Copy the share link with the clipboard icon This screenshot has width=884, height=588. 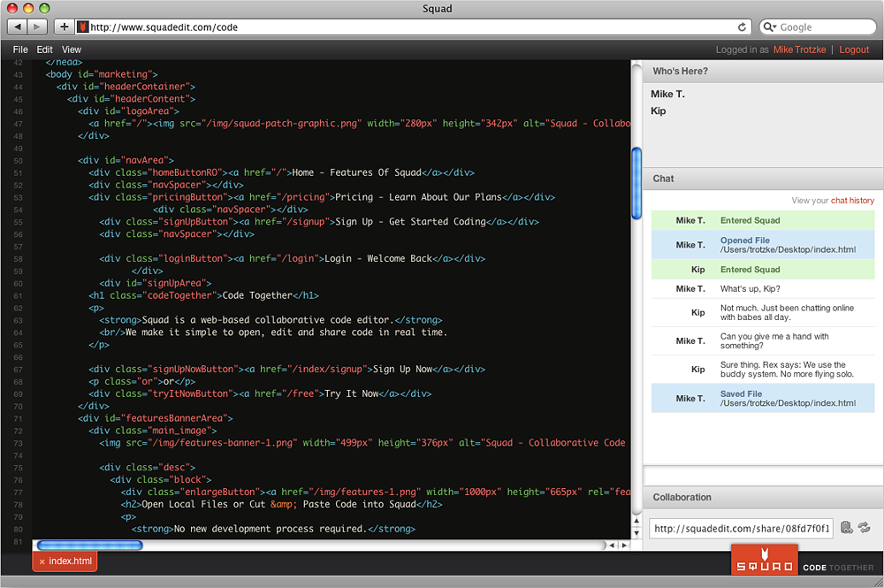[x=846, y=528]
